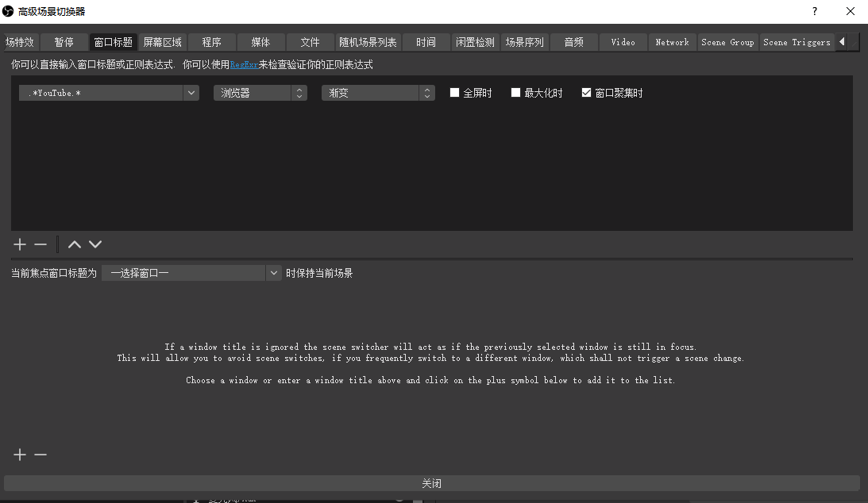
Task: Click into the .*YouTube.* title text field
Action: point(102,93)
